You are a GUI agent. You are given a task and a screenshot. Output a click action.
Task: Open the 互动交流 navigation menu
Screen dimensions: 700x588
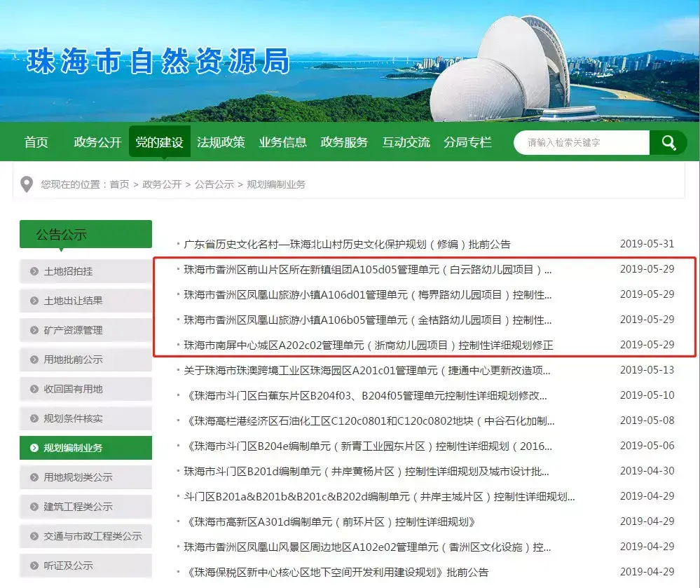coord(406,142)
